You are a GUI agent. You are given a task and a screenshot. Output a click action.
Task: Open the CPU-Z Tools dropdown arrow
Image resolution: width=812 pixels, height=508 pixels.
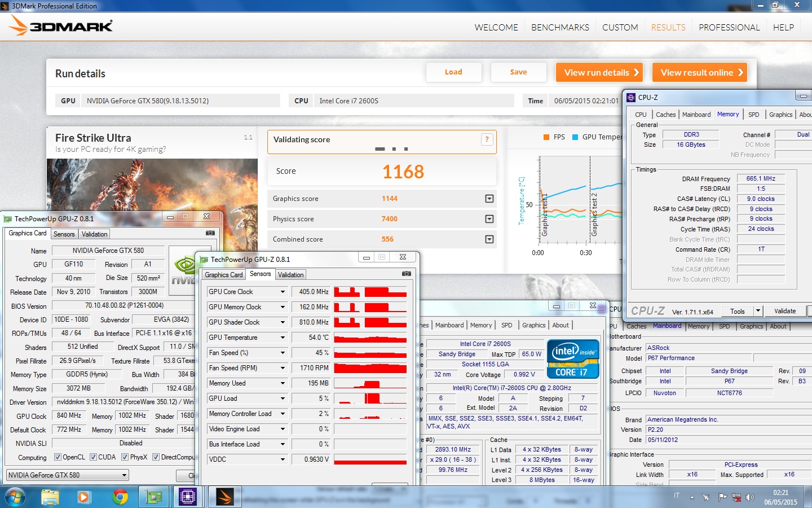coord(758,311)
